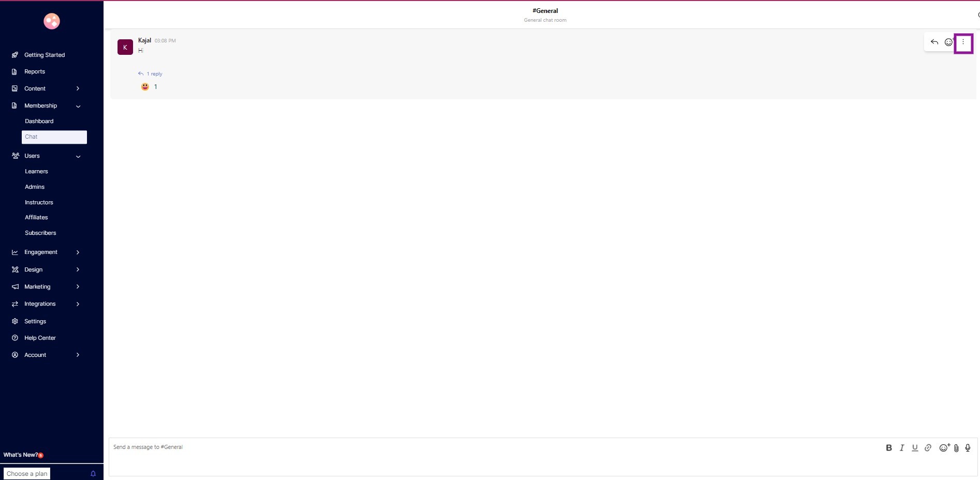The height and width of the screenshot is (480, 980).
Task: Click the Reports sidebar icon
Action: (14, 72)
